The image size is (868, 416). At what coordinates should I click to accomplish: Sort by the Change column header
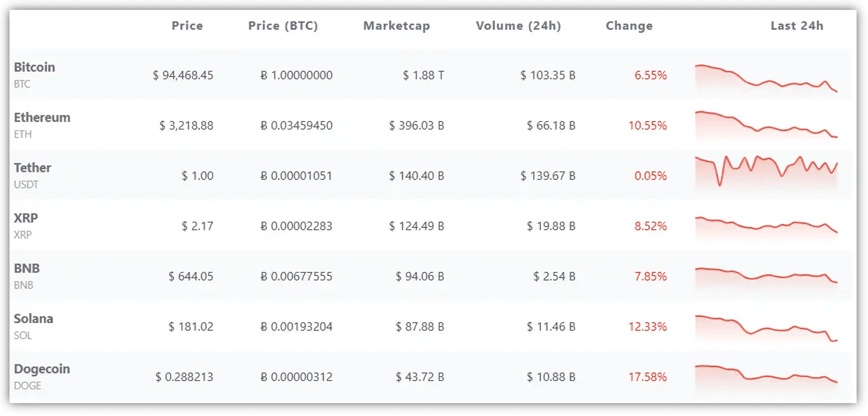coord(629,26)
